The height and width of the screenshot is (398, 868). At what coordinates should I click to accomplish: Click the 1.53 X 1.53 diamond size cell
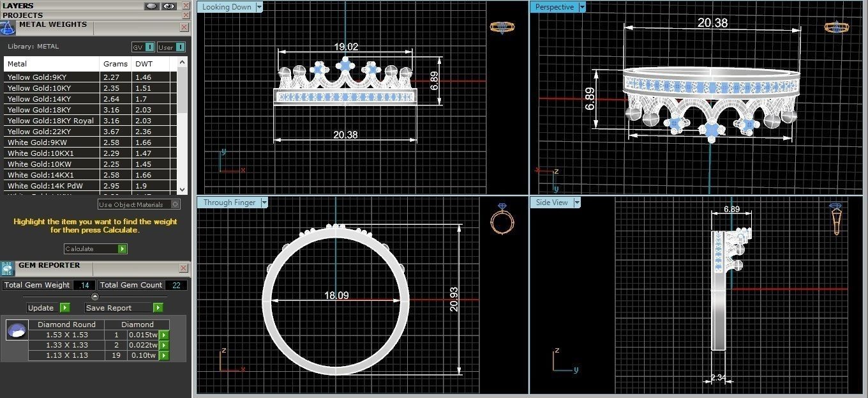click(66, 335)
